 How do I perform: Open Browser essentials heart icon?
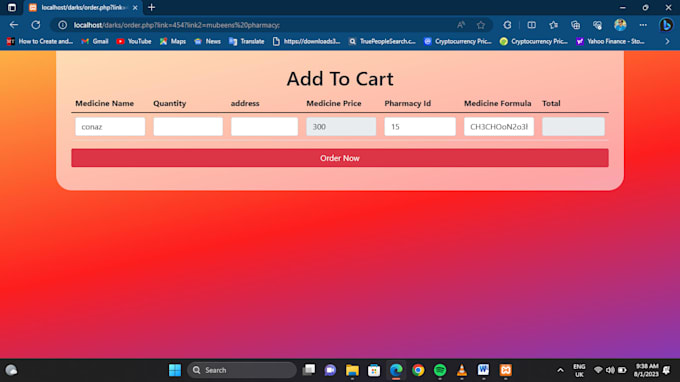tap(598, 25)
